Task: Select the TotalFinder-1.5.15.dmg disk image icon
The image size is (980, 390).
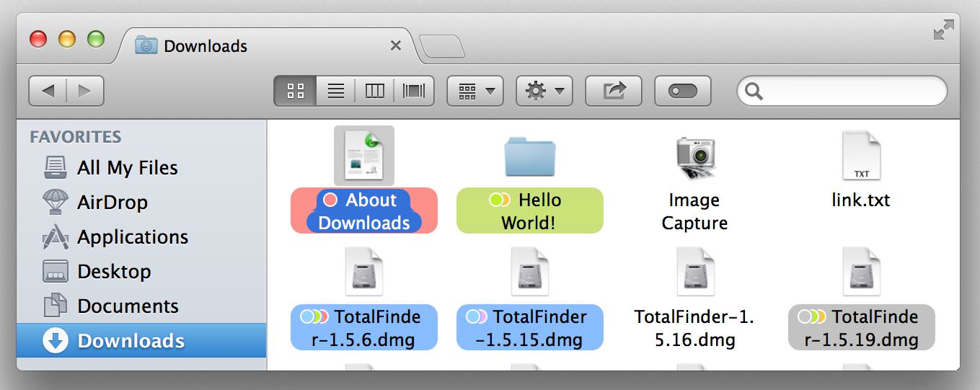Action: (530, 271)
